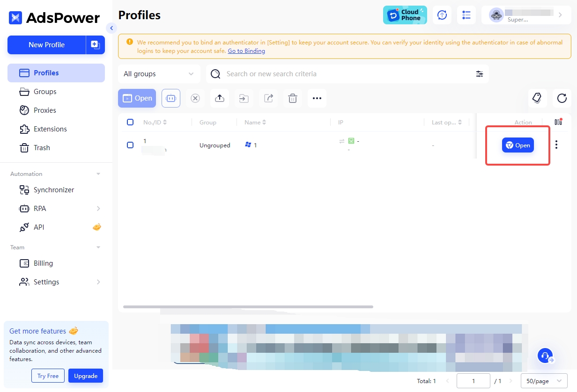Click the close profiles toolbar icon

click(x=195, y=98)
